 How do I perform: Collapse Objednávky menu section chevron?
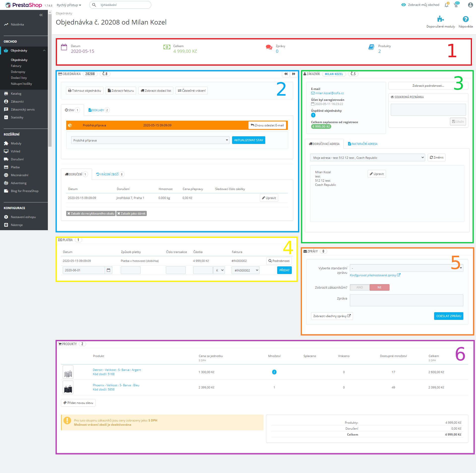(x=44, y=51)
